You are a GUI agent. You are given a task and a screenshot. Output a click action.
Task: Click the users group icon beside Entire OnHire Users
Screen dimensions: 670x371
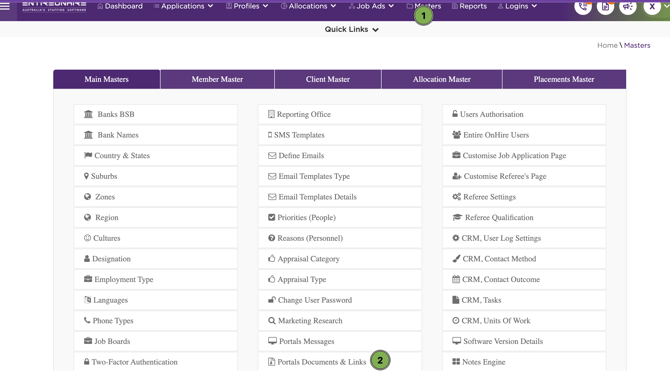[456, 135]
